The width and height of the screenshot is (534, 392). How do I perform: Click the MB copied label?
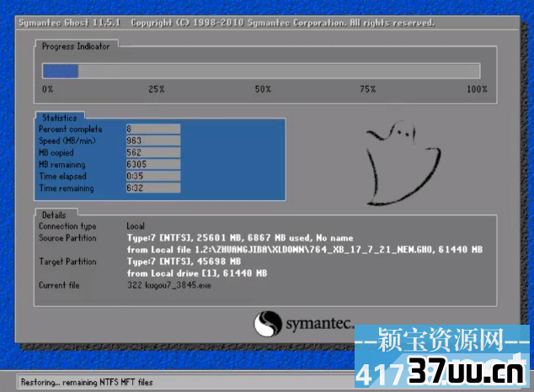coord(56,153)
